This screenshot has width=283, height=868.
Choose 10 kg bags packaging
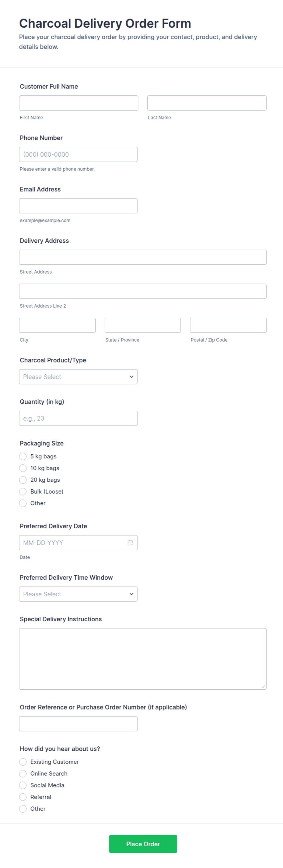[x=23, y=468]
